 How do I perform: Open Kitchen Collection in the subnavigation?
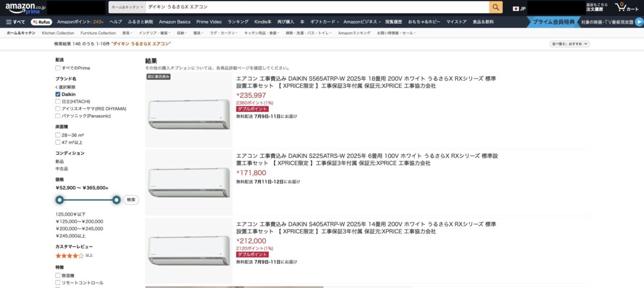pyautogui.click(x=58, y=33)
